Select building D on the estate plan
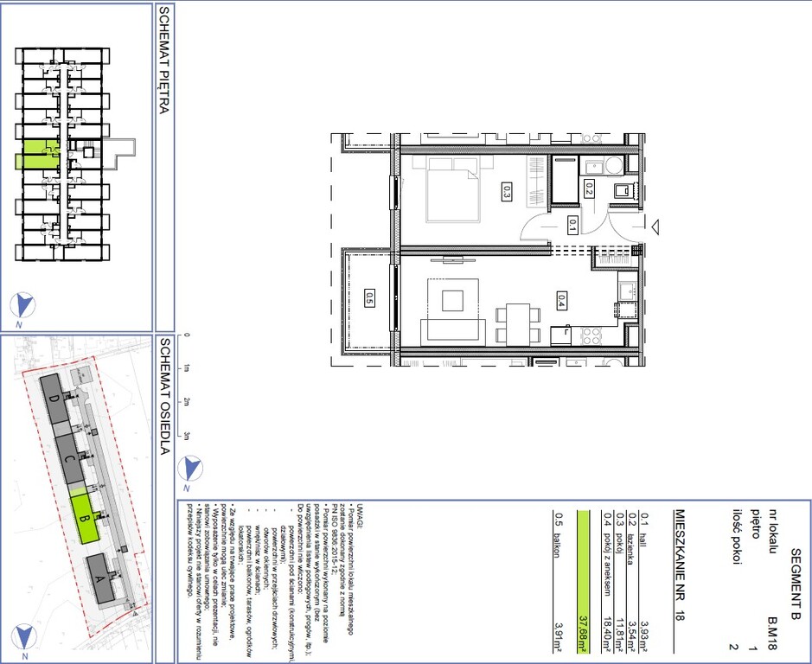The width and height of the screenshot is (812, 664). [54, 399]
